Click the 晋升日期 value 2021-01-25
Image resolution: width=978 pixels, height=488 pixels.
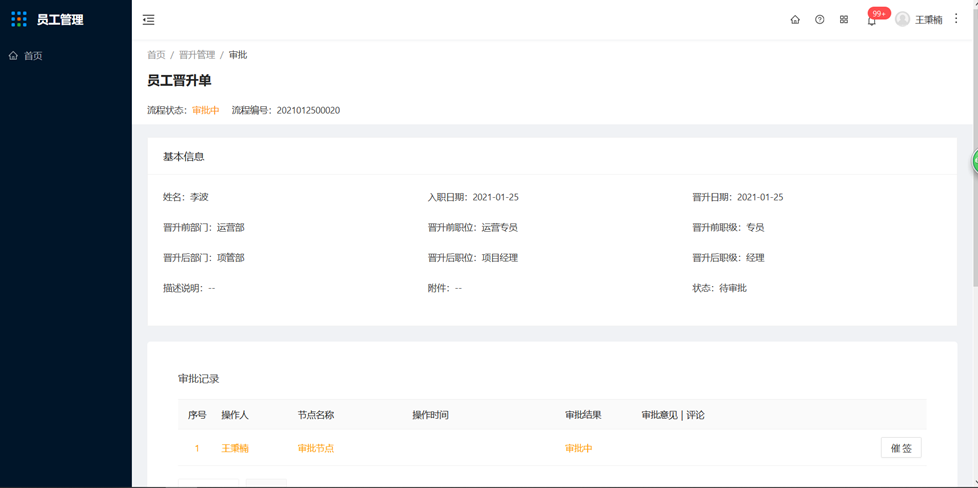tap(760, 197)
